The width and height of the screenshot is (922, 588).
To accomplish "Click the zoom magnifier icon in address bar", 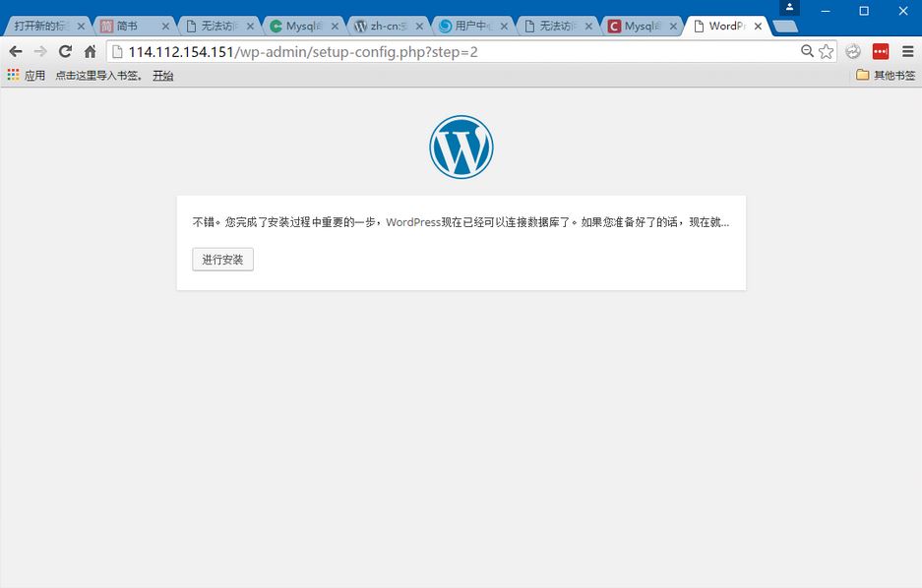I will pyautogui.click(x=807, y=51).
